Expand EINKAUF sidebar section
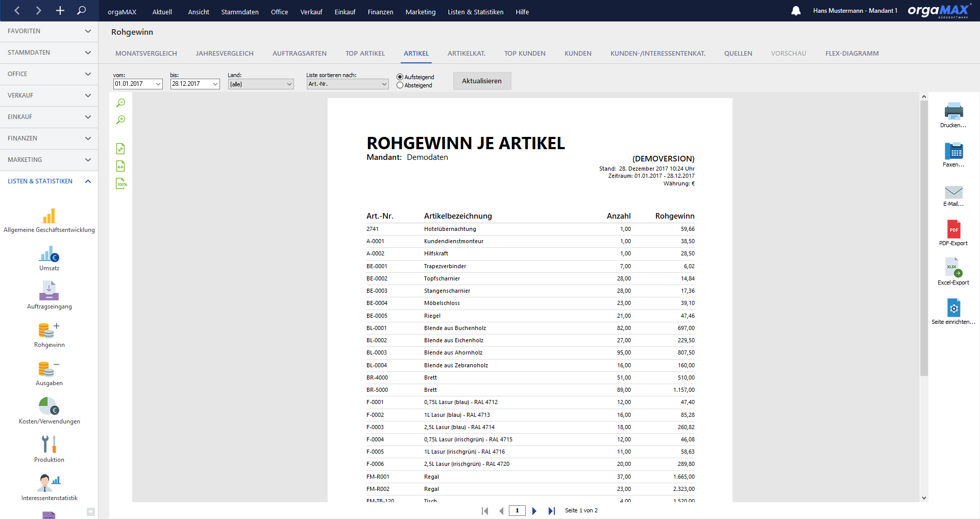The image size is (980, 519). [49, 117]
